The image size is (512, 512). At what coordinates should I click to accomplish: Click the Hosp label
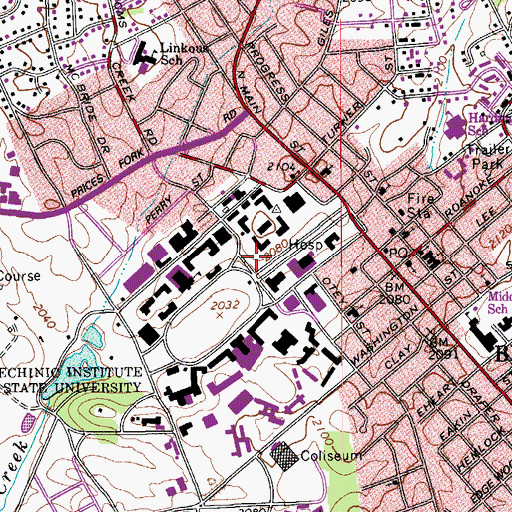click(x=306, y=246)
